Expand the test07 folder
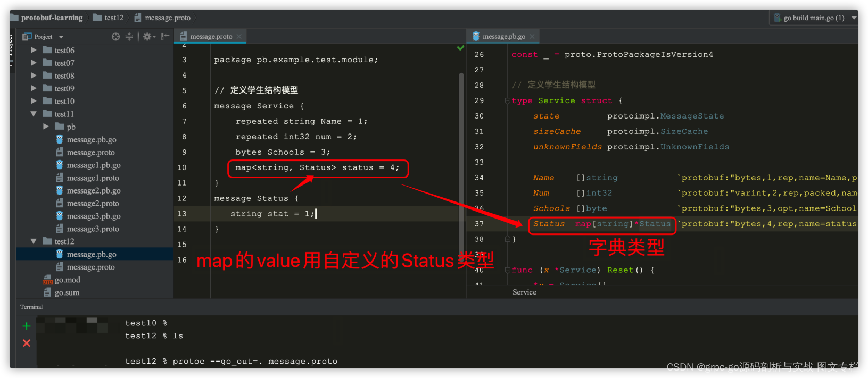The image size is (868, 378). pyautogui.click(x=34, y=63)
